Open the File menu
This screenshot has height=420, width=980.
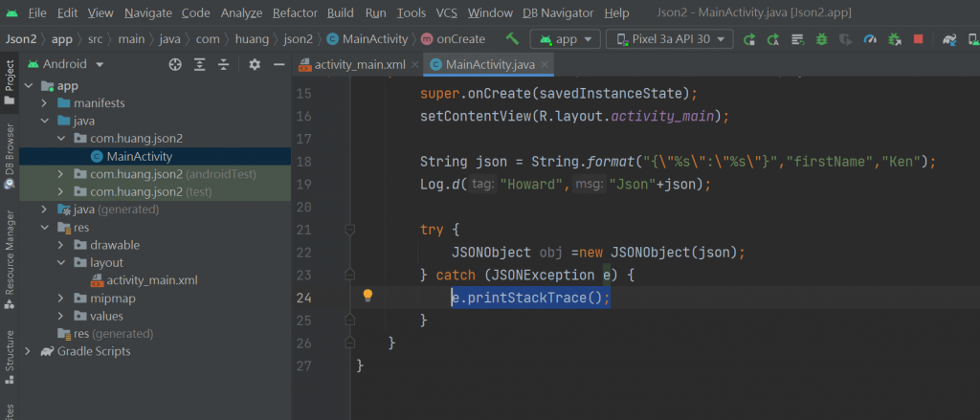point(37,12)
